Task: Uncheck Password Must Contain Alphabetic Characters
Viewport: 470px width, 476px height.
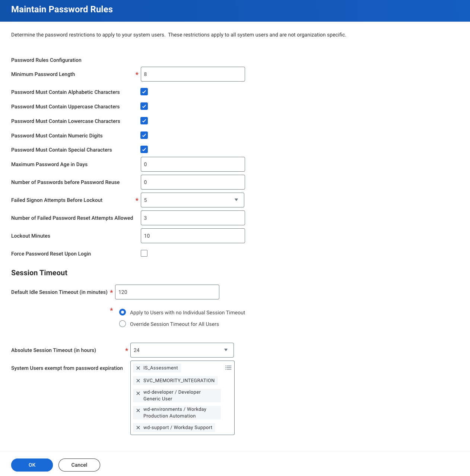Action: (144, 92)
